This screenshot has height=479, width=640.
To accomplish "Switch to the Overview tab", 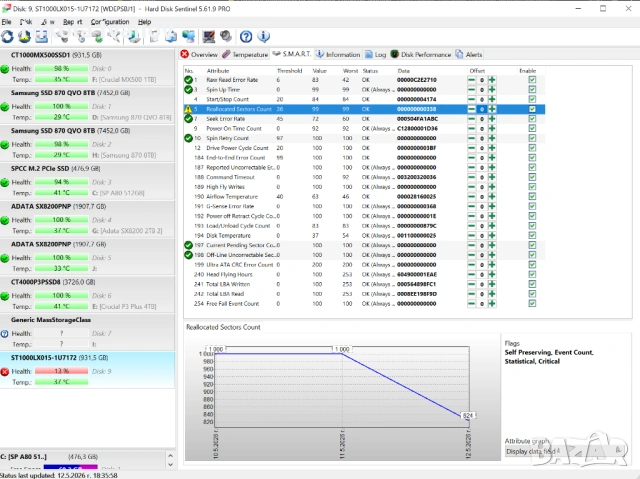I will [199, 54].
